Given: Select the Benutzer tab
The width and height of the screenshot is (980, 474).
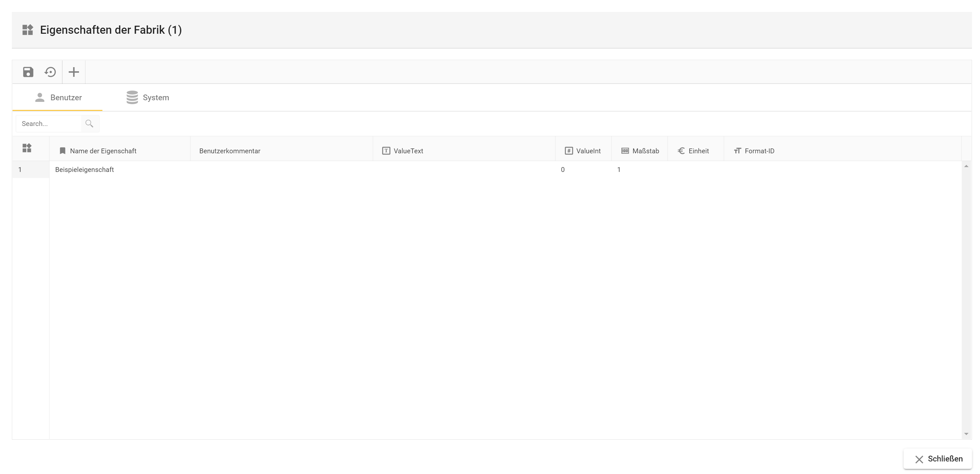Looking at the screenshot, I should 58,97.
